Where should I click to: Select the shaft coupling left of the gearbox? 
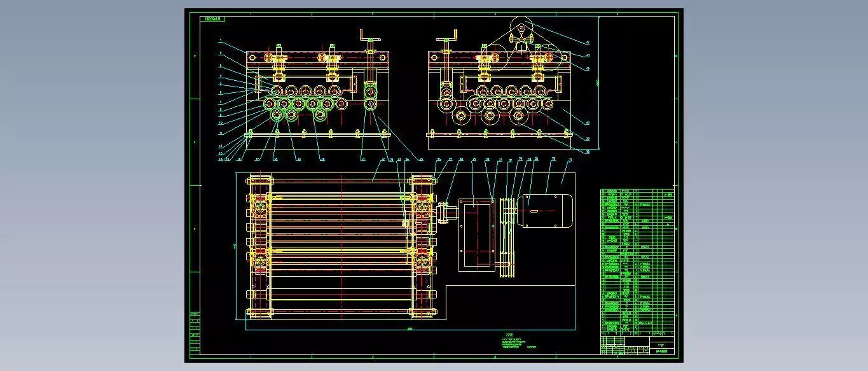pyautogui.click(x=444, y=213)
